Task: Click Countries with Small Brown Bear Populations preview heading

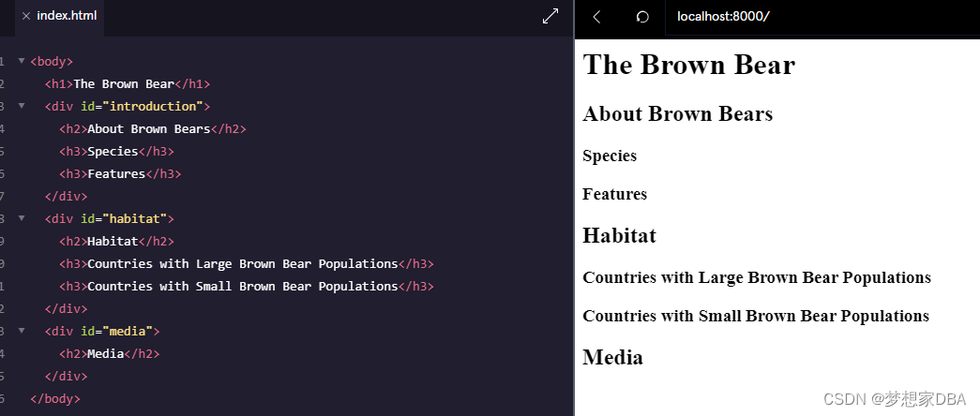Action: click(756, 316)
